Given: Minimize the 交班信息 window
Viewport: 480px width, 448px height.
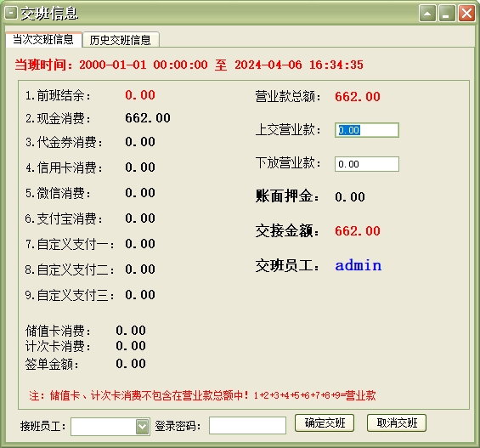Looking at the screenshot, I should [x=447, y=13].
